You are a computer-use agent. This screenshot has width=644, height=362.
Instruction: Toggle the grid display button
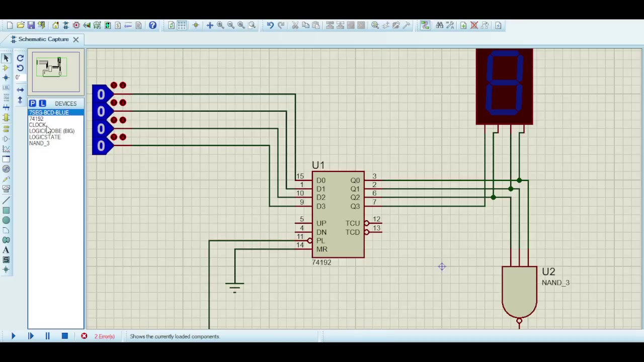click(x=182, y=25)
